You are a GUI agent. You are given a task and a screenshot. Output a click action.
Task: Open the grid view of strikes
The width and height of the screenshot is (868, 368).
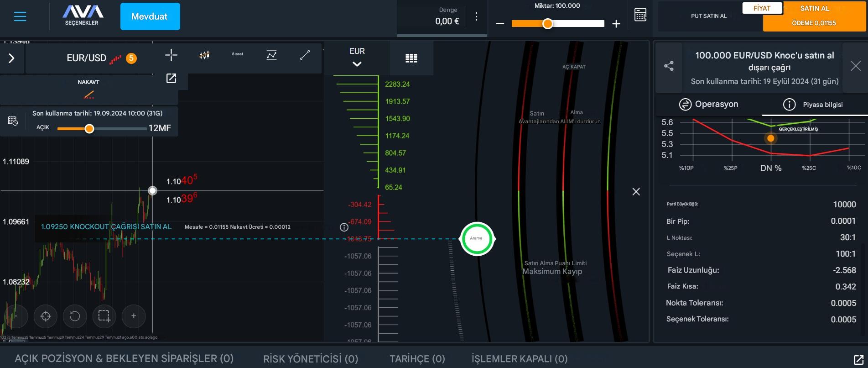[411, 58]
